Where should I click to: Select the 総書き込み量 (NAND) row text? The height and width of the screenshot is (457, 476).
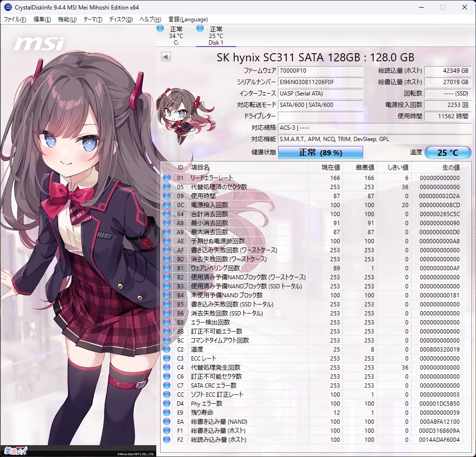219,421
